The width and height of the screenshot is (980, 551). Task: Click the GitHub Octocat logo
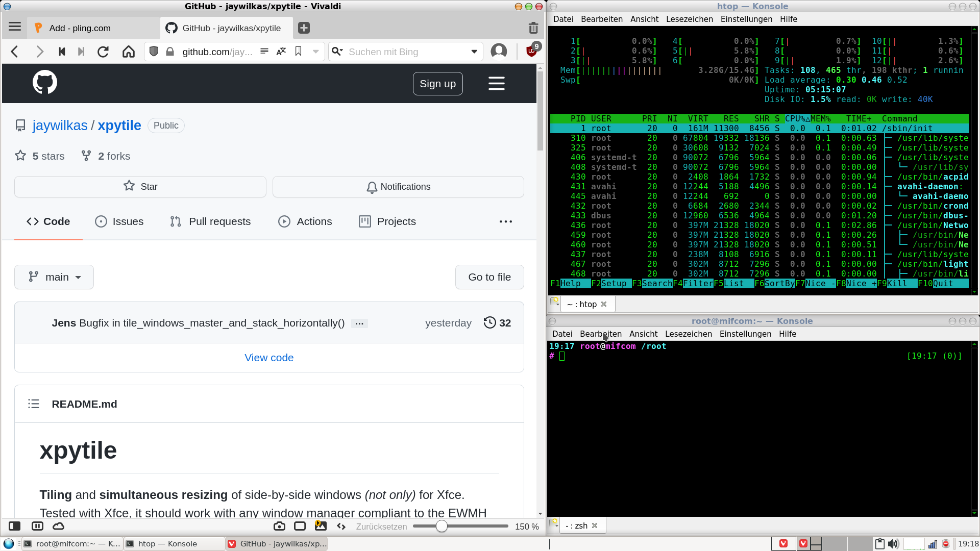click(45, 82)
